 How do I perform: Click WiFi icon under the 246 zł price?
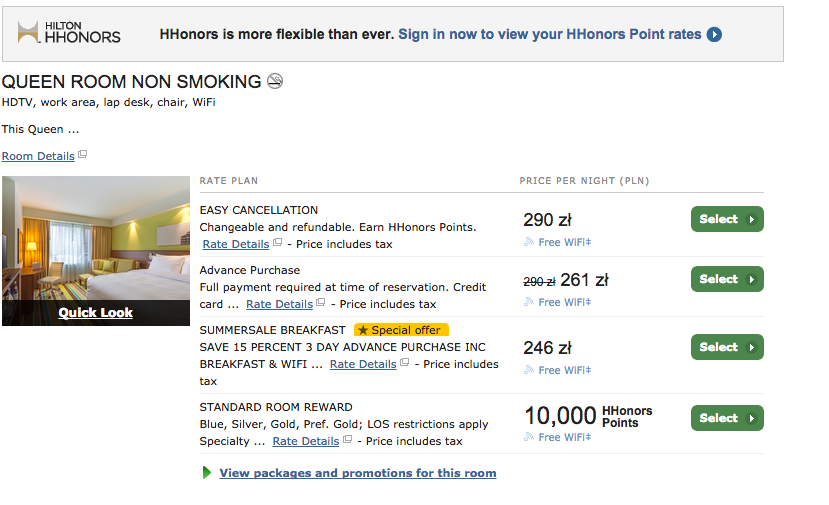(529, 370)
